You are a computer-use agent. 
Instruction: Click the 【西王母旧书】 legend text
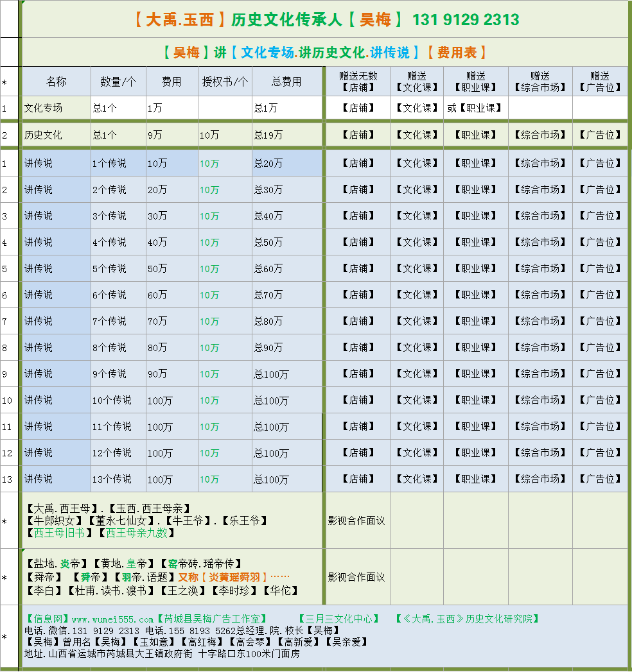tap(60, 533)
